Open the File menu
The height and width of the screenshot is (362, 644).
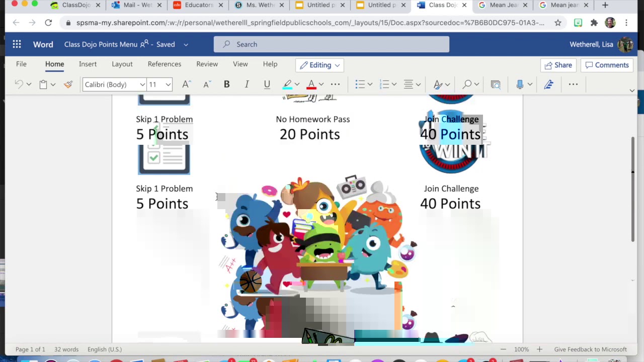coord(21,64)
